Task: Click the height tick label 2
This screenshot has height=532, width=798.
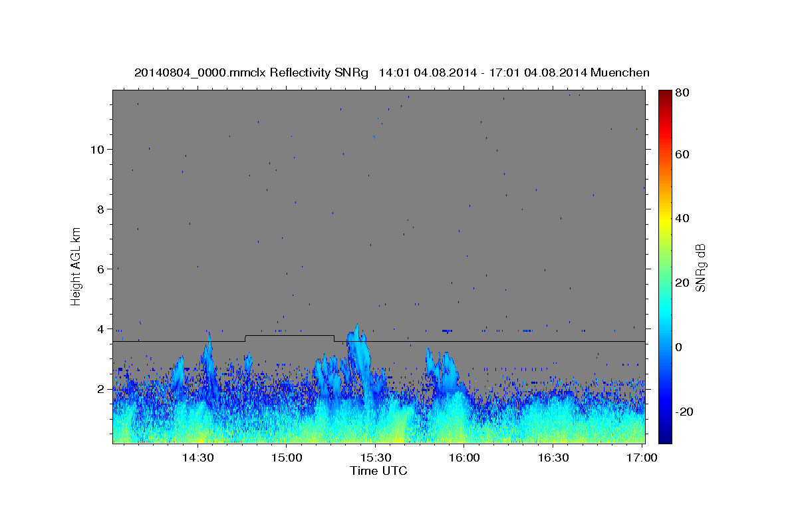Action: tap(101, 389)
